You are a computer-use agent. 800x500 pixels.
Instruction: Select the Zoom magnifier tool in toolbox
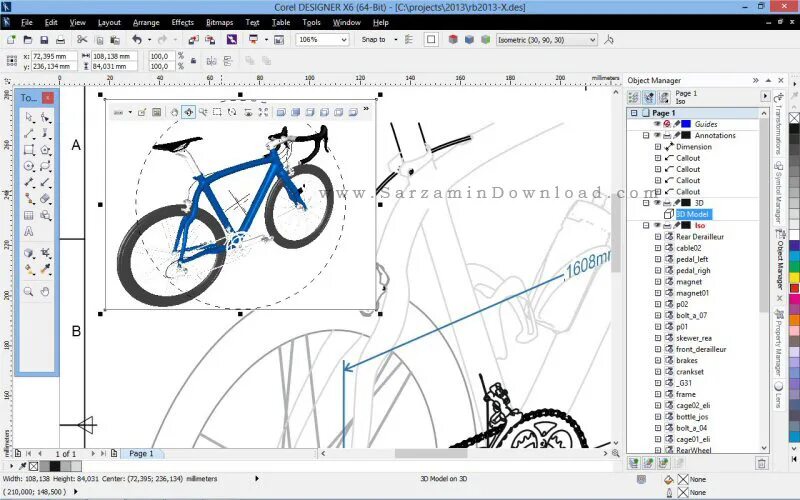pos(29,291)
